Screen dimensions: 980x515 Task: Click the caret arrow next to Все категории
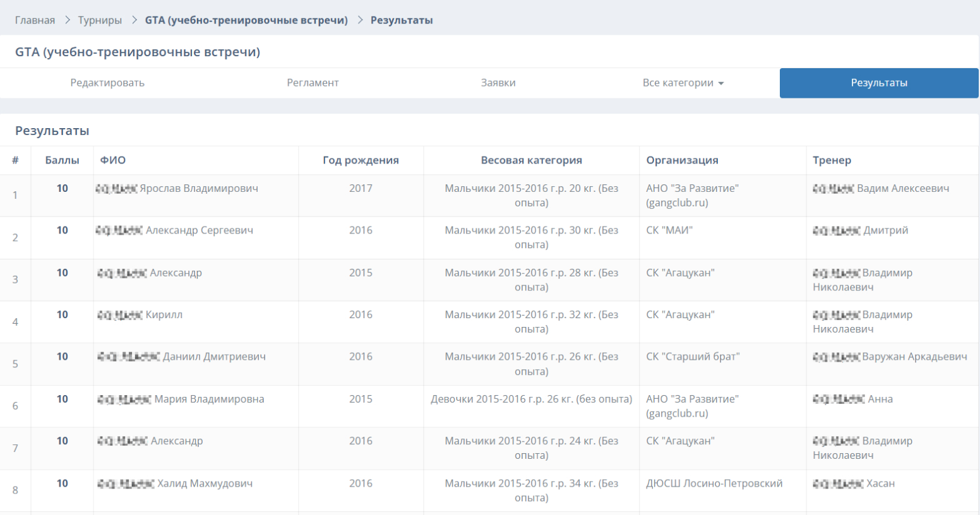pos(721,83)
